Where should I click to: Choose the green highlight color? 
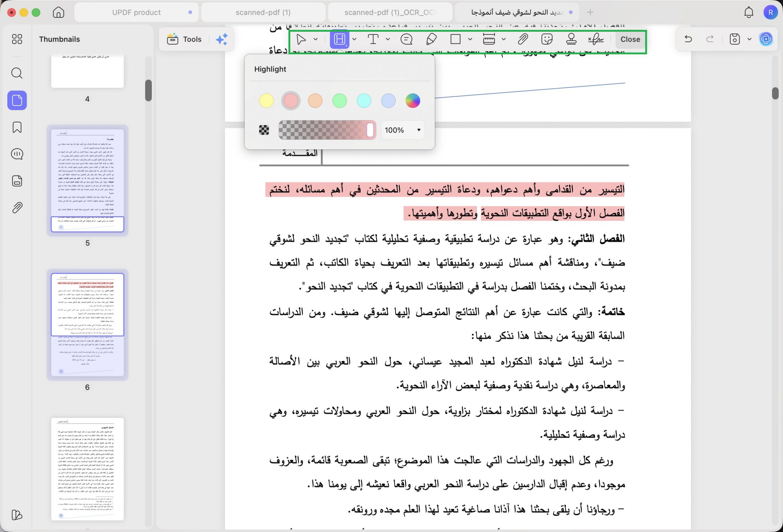(x=339, y=101)
